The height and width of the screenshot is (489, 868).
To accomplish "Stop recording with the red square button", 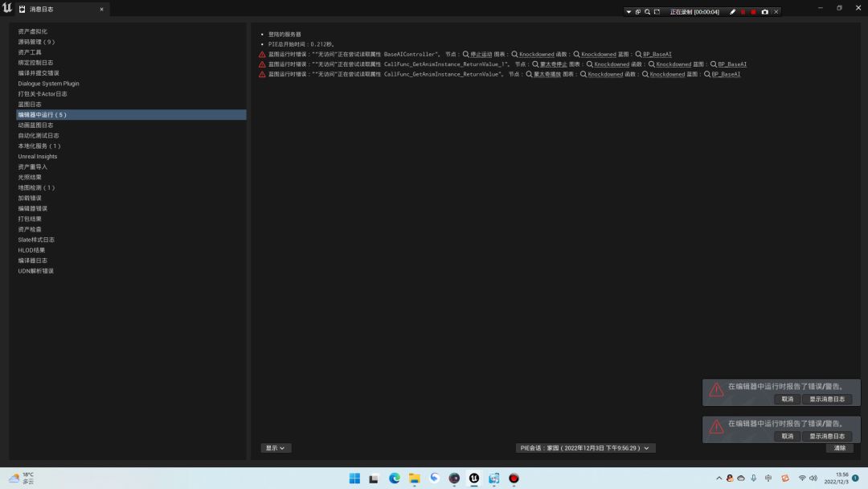I will pyautogui.click(x=753, y=12).
